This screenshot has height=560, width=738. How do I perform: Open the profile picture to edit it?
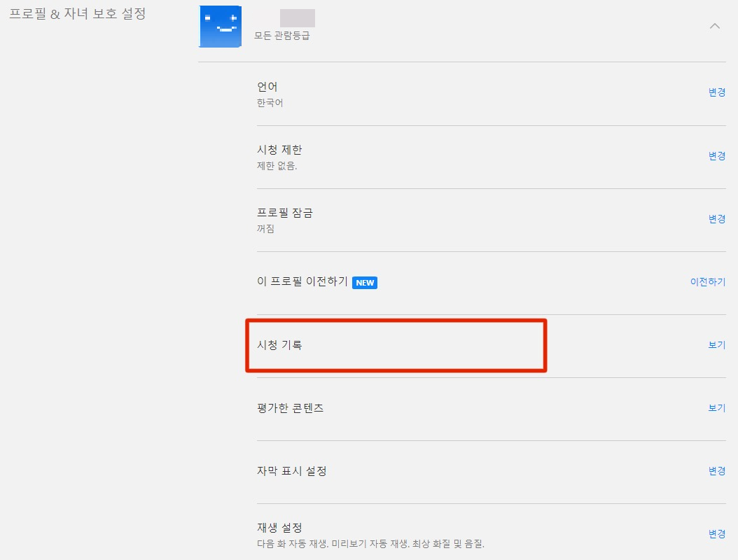click(x=220, y=26)
